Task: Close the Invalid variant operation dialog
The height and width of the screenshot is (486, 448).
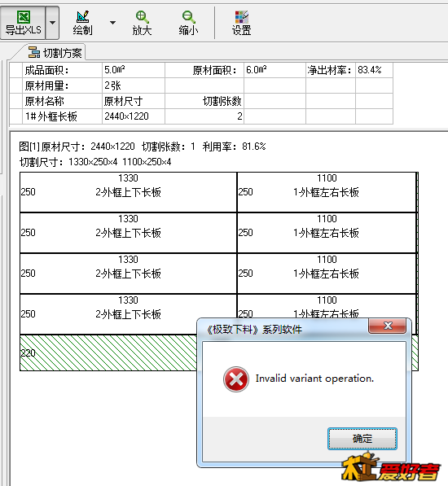Action: point(388,326)
